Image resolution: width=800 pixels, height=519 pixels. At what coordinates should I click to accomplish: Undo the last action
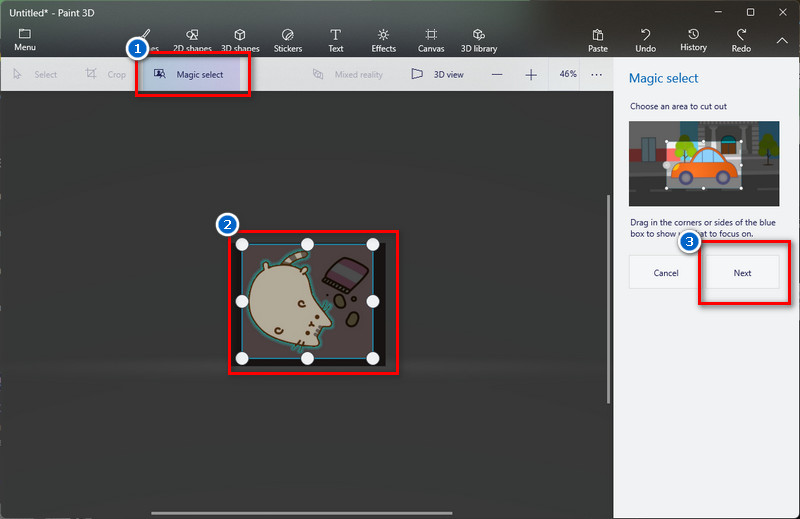(645, 41)
